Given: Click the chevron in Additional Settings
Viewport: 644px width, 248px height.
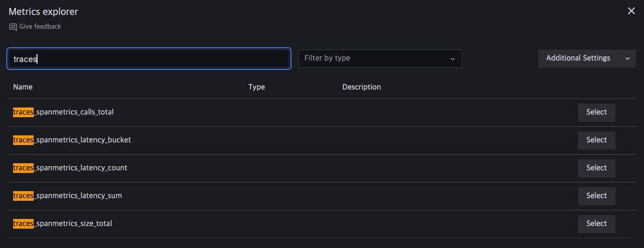Looking at the screenshot, I should pyautogui.click(x=627, y=59).
